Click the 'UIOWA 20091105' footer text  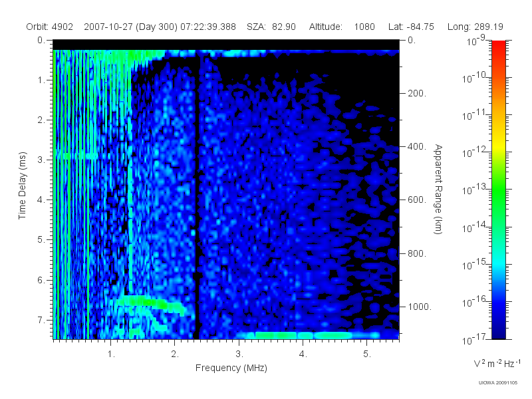tap(497, 383)
